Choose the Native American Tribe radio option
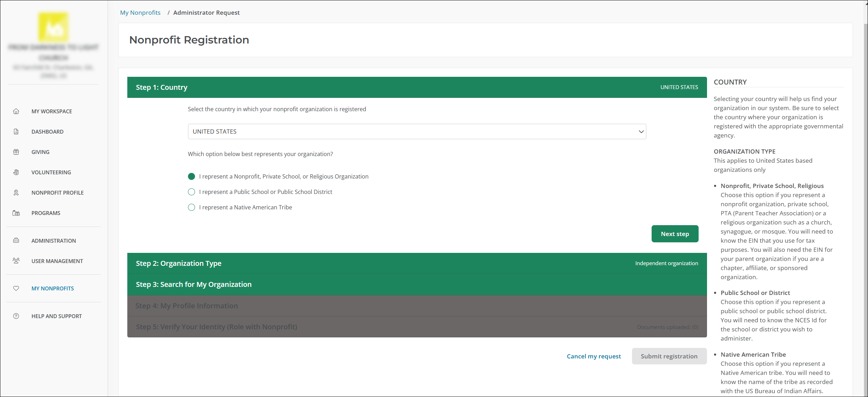 click(x=191, y=207)
